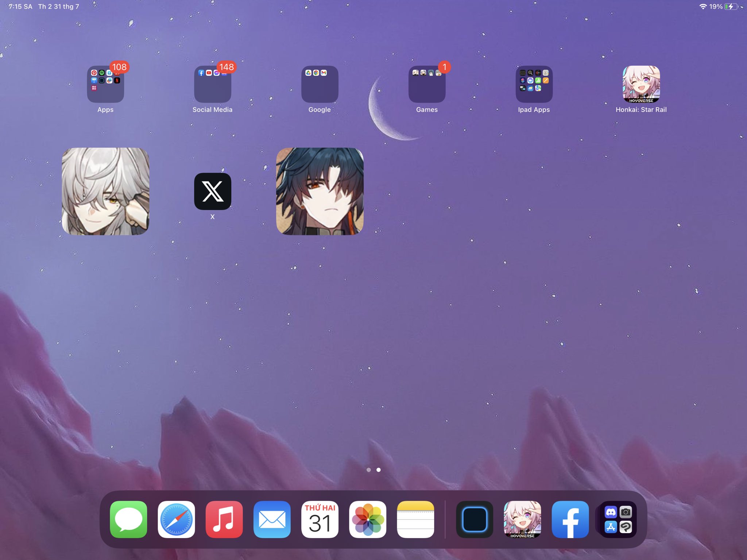Screen dimensions: 747x560
Task: Open the Apps folder with 108 badge
Action: pos(105,84)
